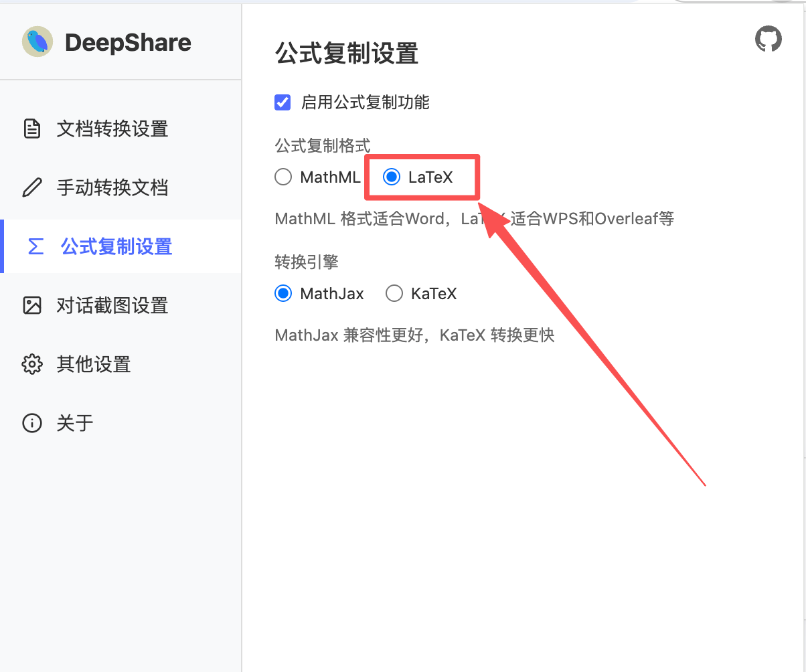This screenshot has width=806, height=672.
Task: Click the pencil icon for 手动转换文档
Action: pos(32,187)
